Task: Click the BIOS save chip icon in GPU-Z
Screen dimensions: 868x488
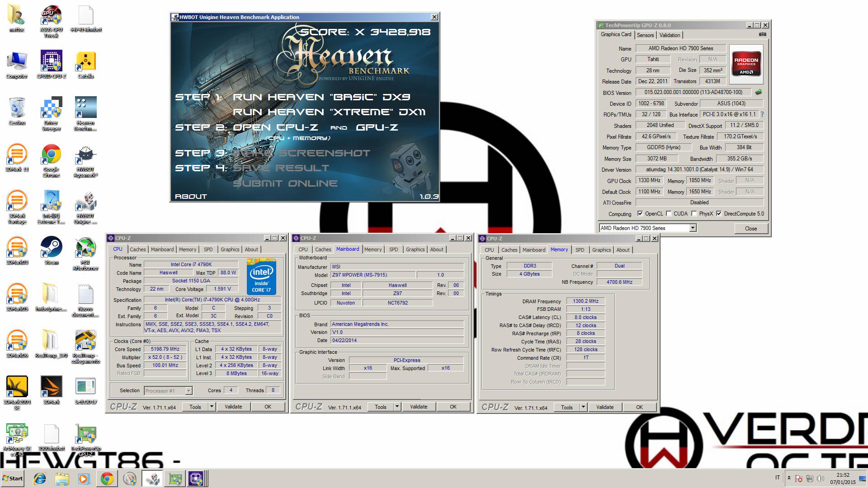Action: (x=759, y=92)
